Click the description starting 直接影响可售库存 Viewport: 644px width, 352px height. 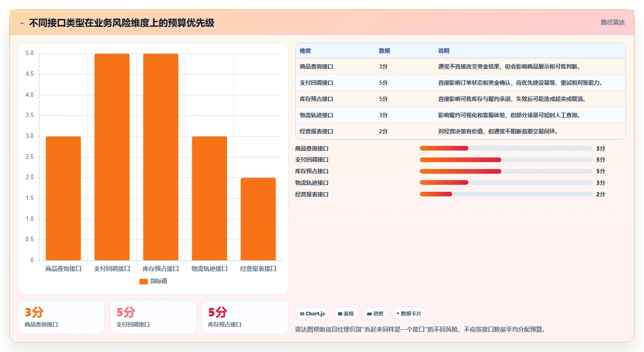coord(512,99)
